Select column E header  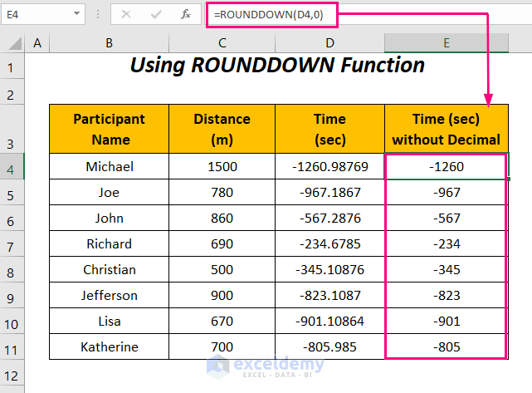(x=446, y=43)
